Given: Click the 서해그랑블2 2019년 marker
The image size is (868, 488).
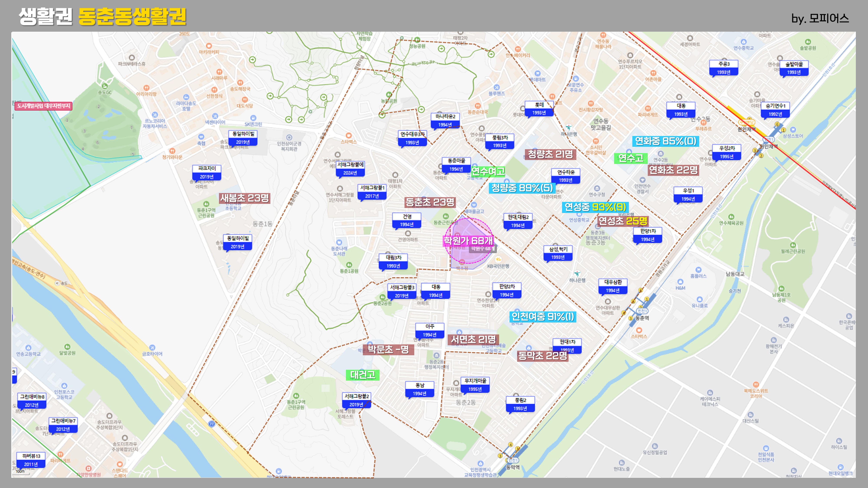Looking at the screenshot, I should pos(357,400).
